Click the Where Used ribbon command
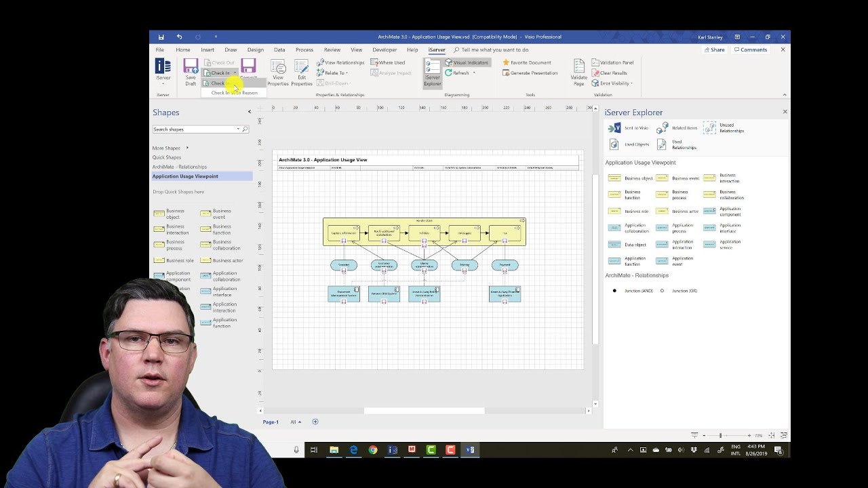Screen dimensions: 868x488 pyautogui.click(x=387, y=62)
